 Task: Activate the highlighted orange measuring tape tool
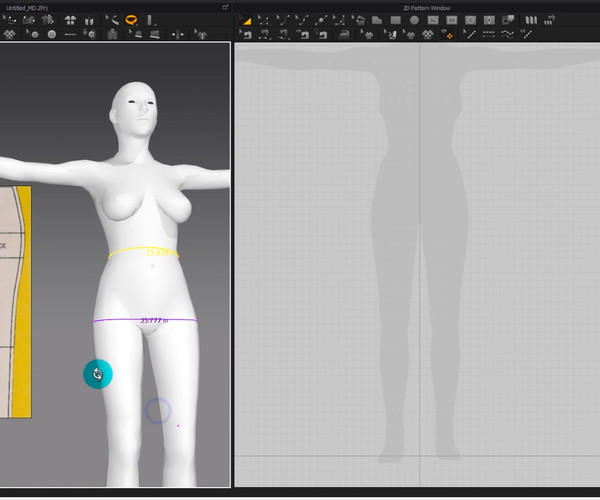[131, 20]
